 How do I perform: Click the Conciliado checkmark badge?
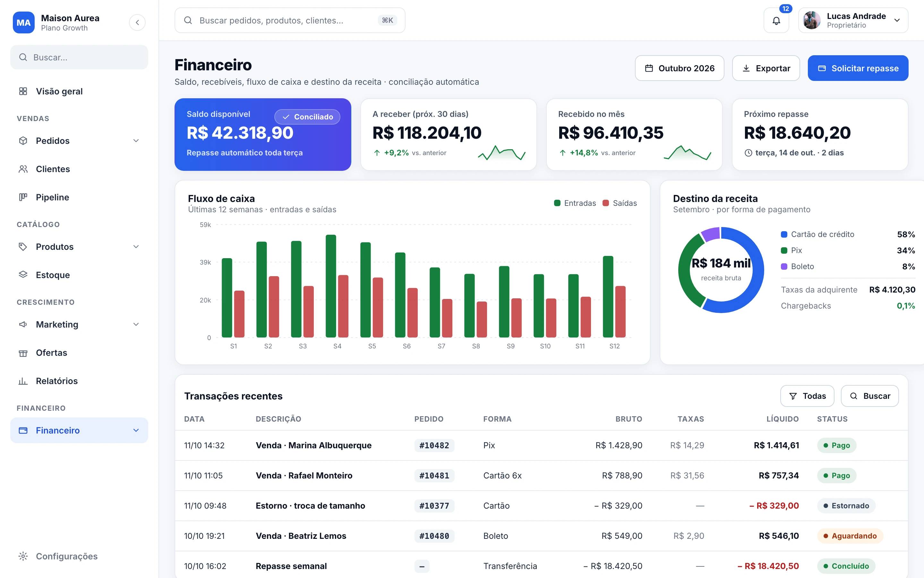click(307, 117)
